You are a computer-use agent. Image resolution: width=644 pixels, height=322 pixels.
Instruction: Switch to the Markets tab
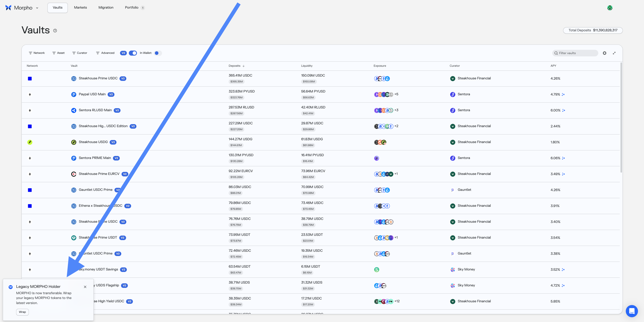tap(80, 8)
